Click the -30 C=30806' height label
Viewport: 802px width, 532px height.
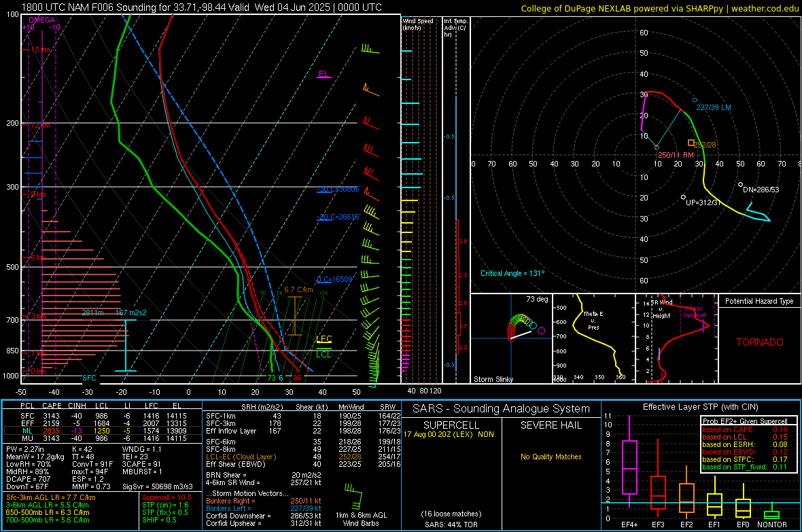[x=338, y=190]
